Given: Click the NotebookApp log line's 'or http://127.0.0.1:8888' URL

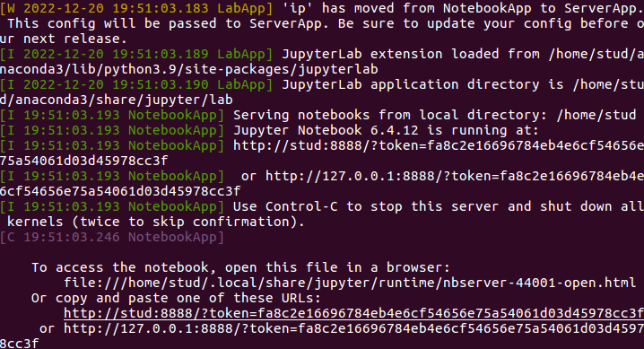Looking at the screenshot, I should pyautogui.click(x=442, y=176).
